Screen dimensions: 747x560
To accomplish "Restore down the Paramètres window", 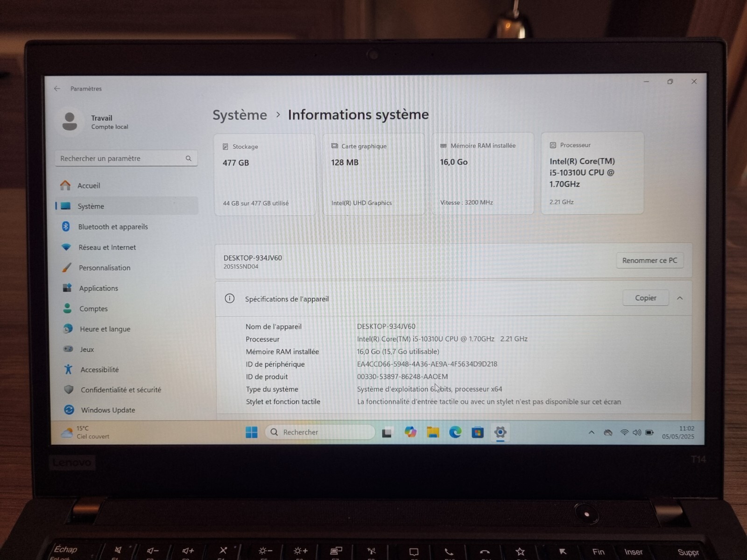I will point(670,82).
